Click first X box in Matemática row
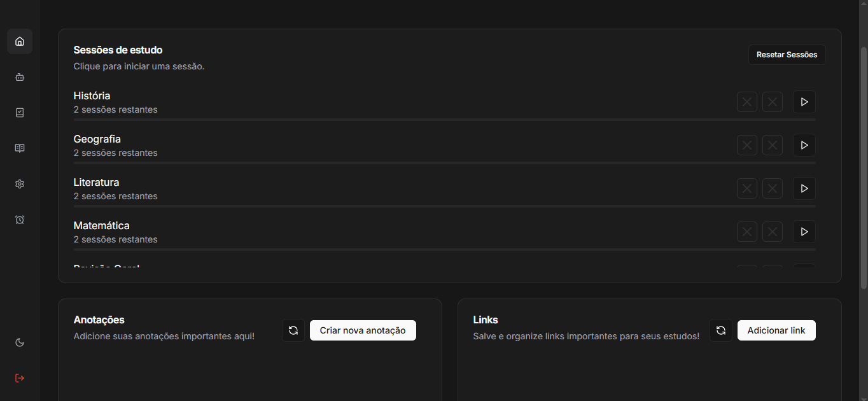The height and width of the screenshot is (401, 868). pyautogui.click(x=747, y=232)
